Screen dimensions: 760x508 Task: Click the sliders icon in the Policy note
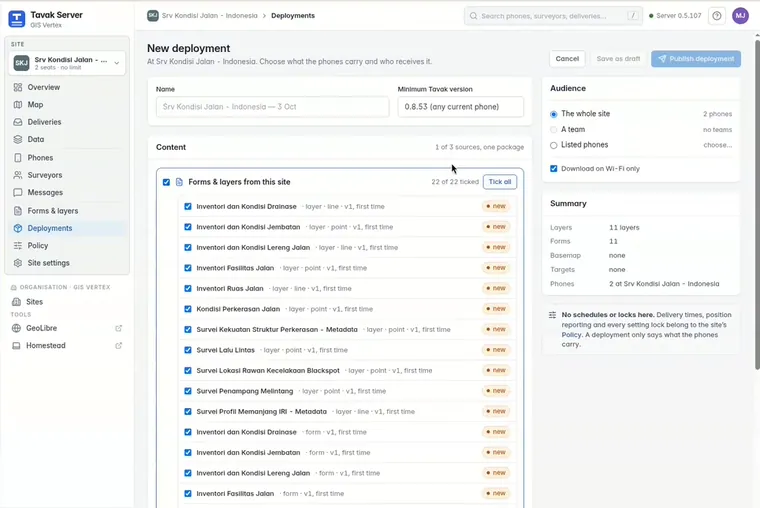tap(553, 315)
